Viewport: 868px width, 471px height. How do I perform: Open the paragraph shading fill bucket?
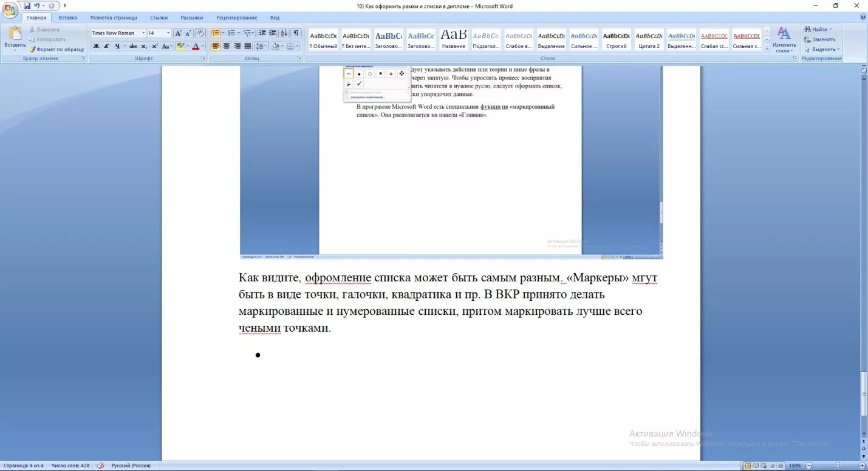(x=276, y=46)
